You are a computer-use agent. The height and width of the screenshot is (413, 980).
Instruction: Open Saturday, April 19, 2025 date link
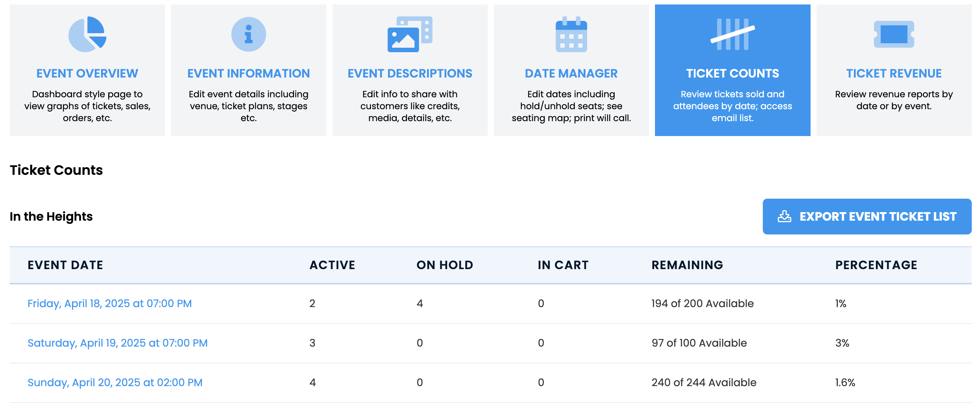tap(118, 343)
